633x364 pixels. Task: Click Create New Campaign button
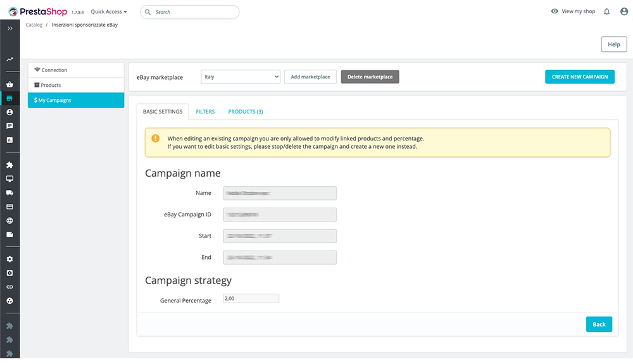coord(580,77)
